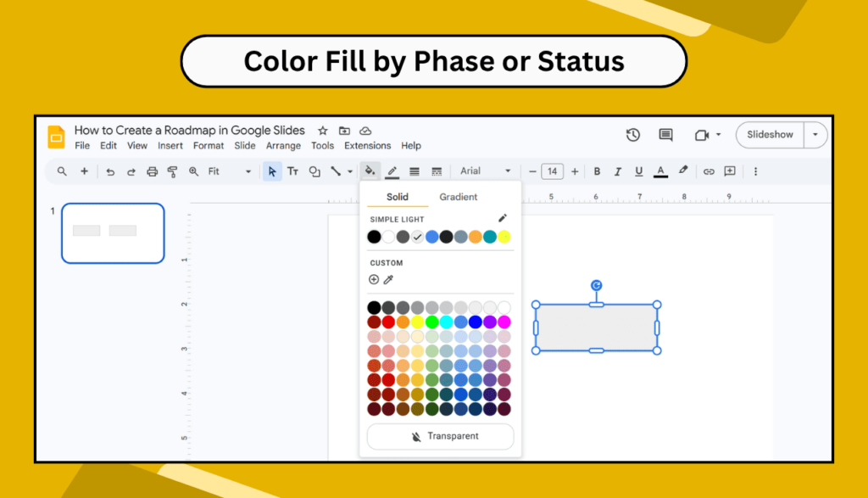Choose the select cursor tool
The height and width of the screenshot is (498, 868).
point(272,171)
